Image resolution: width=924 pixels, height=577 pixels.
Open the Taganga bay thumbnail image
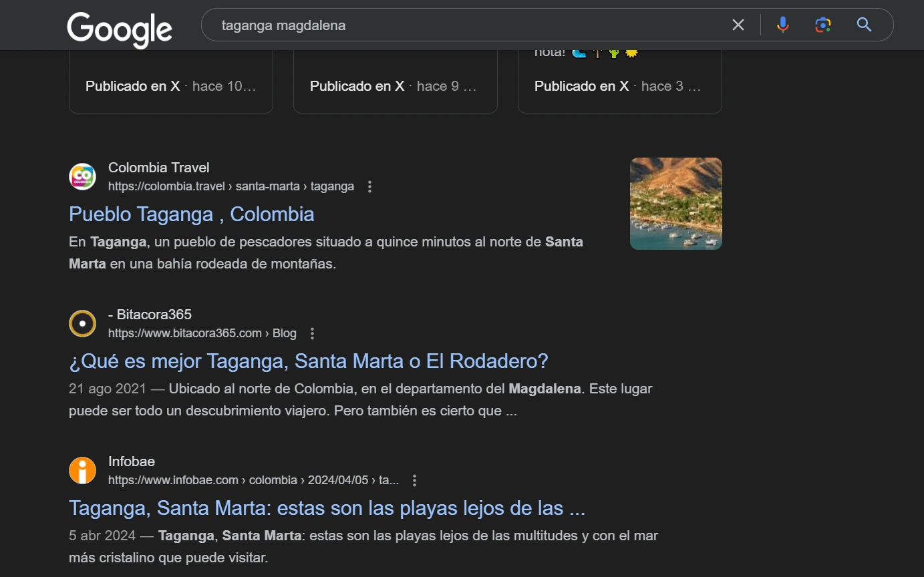(676, 204)
